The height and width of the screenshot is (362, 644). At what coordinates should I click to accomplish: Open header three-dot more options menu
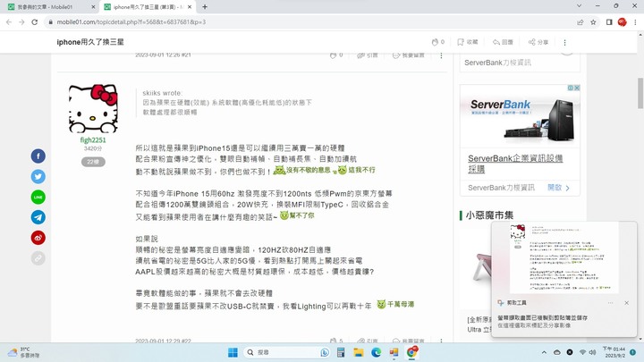[x=564, y=42]
